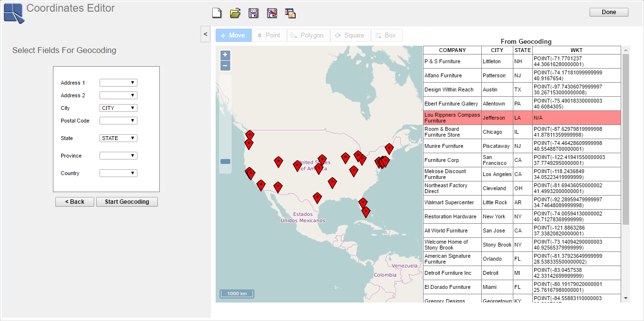Click the COMPANY column header
Viewport: 644px width, 321px height.
452,50
